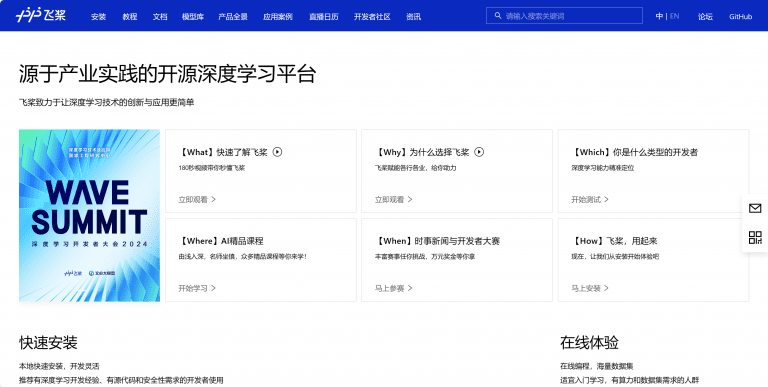Open the QR code side icon

(755, 238)
